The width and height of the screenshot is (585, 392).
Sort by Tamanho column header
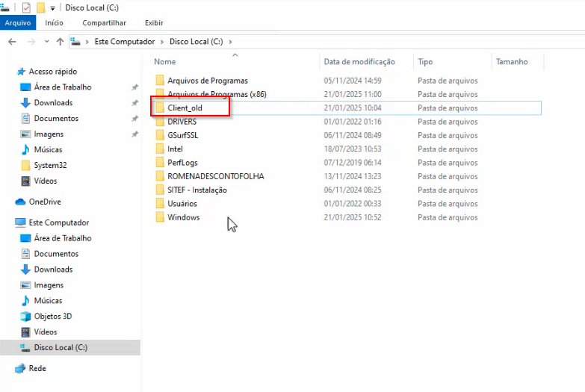512,61
